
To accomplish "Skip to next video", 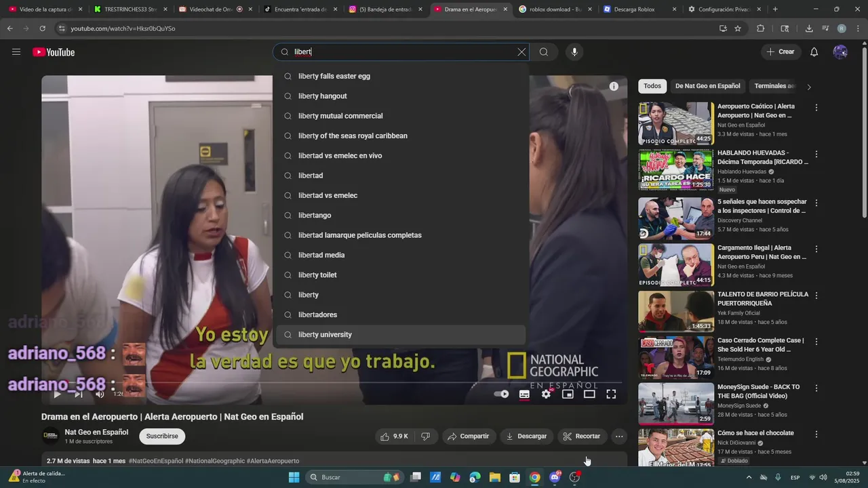I will (79, 394).
